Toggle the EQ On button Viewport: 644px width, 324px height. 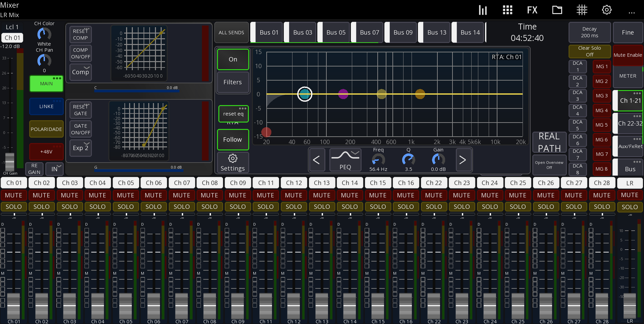click(233, 59)
